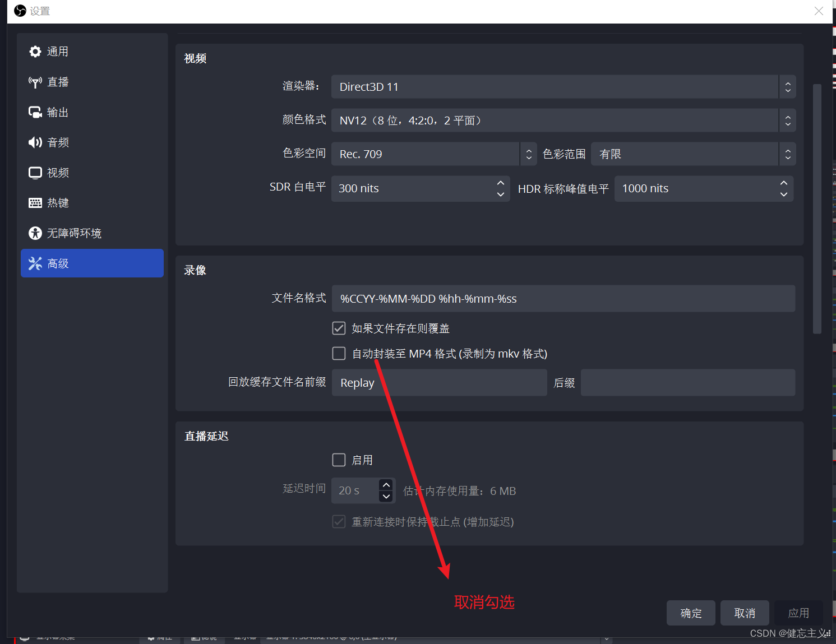Open the 无障碍环境 settings page
The width and height of the screenshot is (836, 644).
click(92, 233)
